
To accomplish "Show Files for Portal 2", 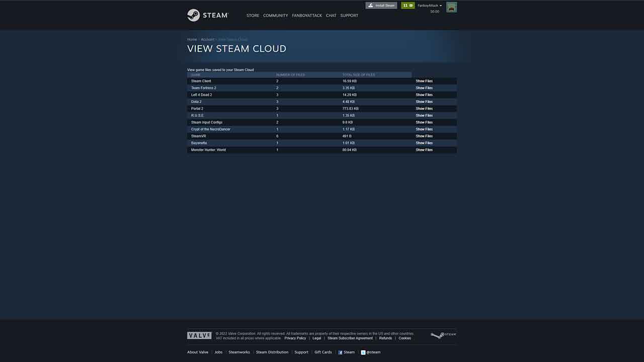I will point(424,108).
